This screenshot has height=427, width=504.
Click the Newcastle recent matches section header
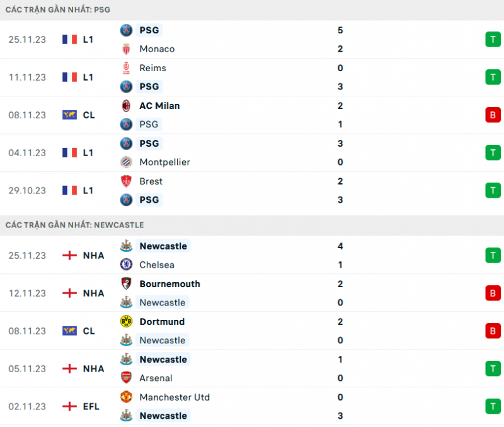(x=74, y=225)
